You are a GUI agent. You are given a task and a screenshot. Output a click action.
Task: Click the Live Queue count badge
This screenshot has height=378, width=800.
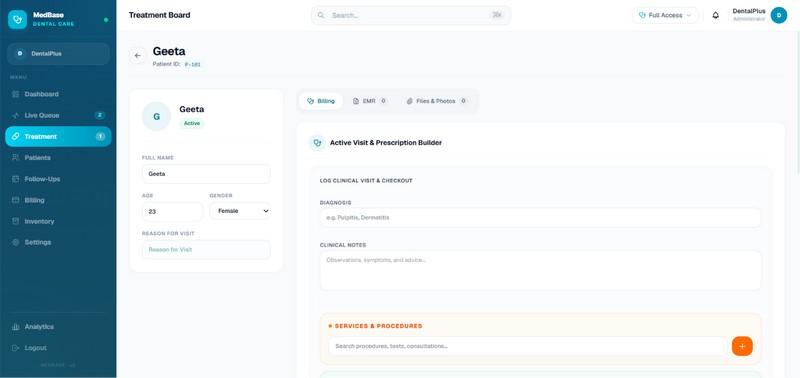(x=100, y=115)
